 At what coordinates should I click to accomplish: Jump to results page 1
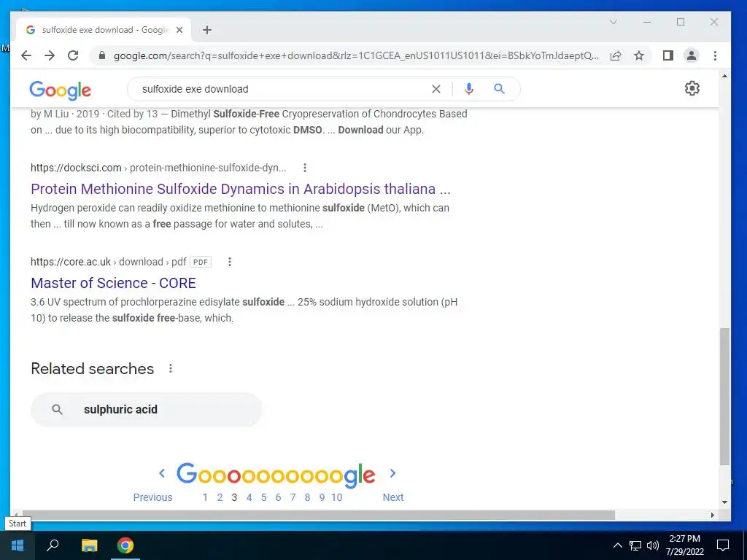pos(205,497)
